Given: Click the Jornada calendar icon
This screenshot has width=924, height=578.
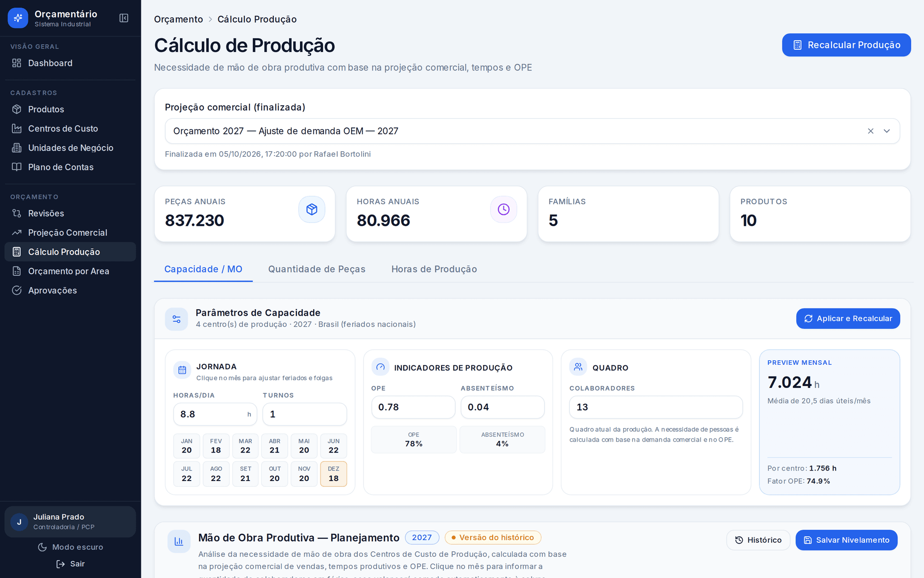Looking at the screenshot, I should [182, 370].
